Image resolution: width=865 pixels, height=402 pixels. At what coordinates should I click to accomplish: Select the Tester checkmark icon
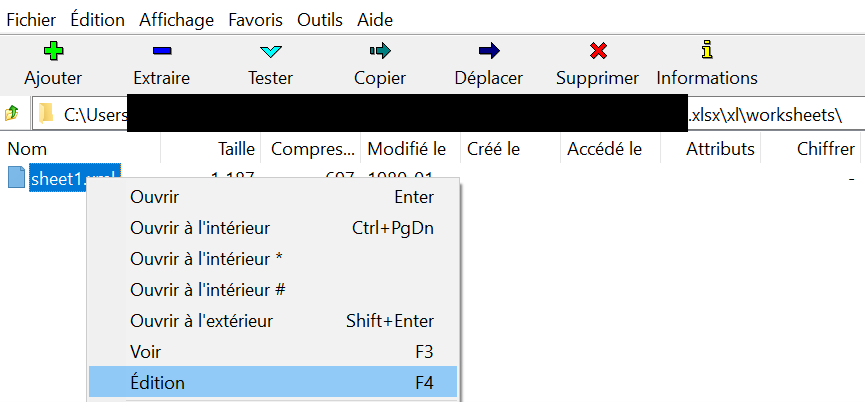270,52
